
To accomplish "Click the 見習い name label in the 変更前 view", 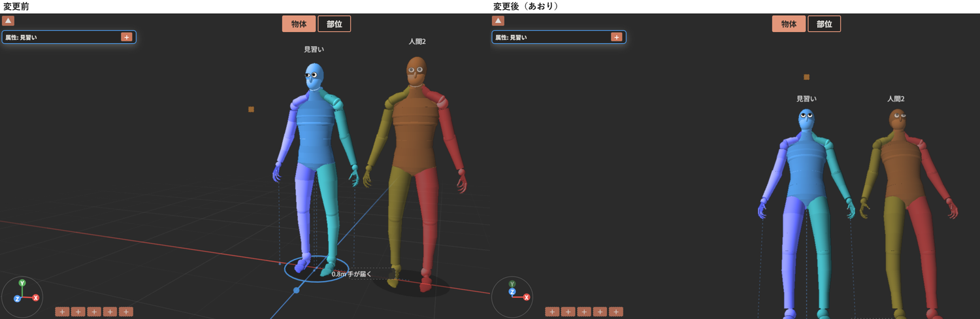I will [314, 49].
